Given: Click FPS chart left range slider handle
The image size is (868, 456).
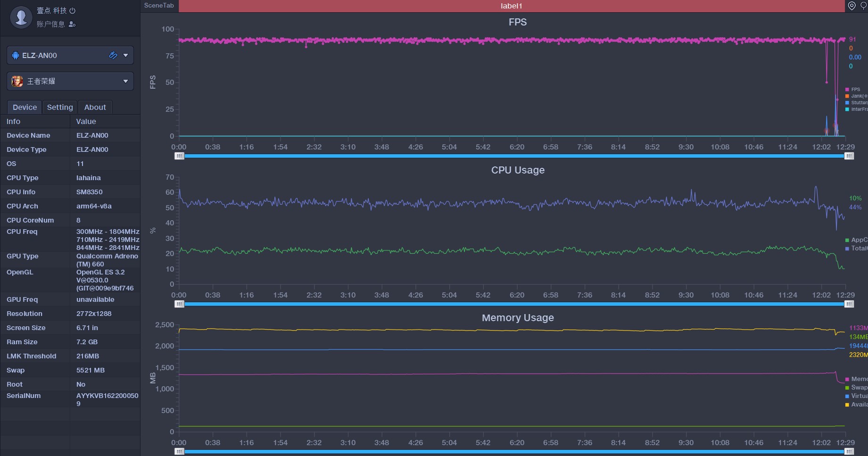Looking at the screenshot, I should tap(179, 156).
